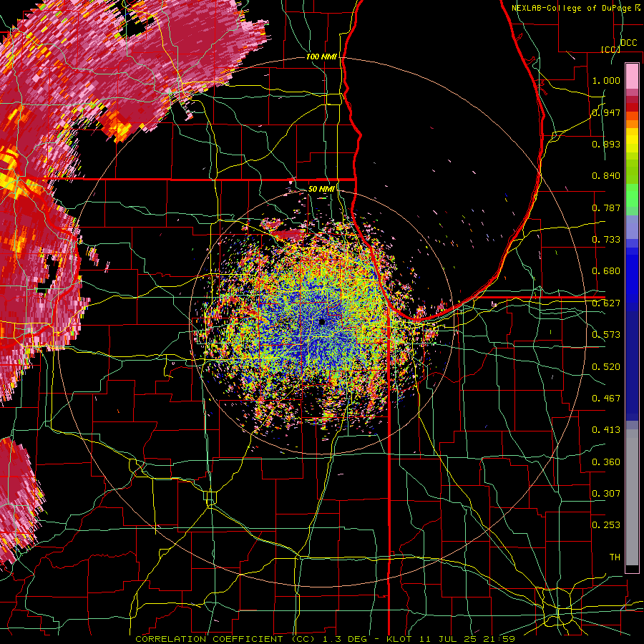Click the 0.947 scale value
The width and height of the screenshot is (644, 644).
coord(606,112)
